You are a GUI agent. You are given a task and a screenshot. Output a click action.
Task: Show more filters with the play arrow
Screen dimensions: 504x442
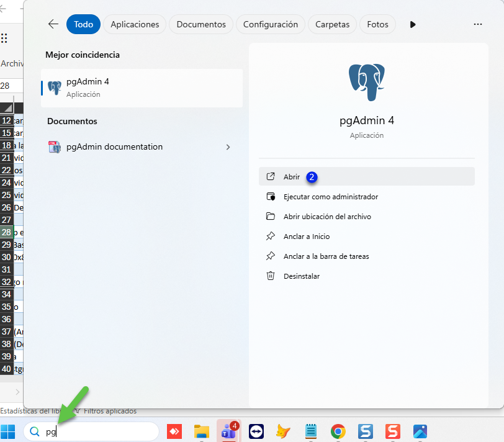click(x=413, y=24)
